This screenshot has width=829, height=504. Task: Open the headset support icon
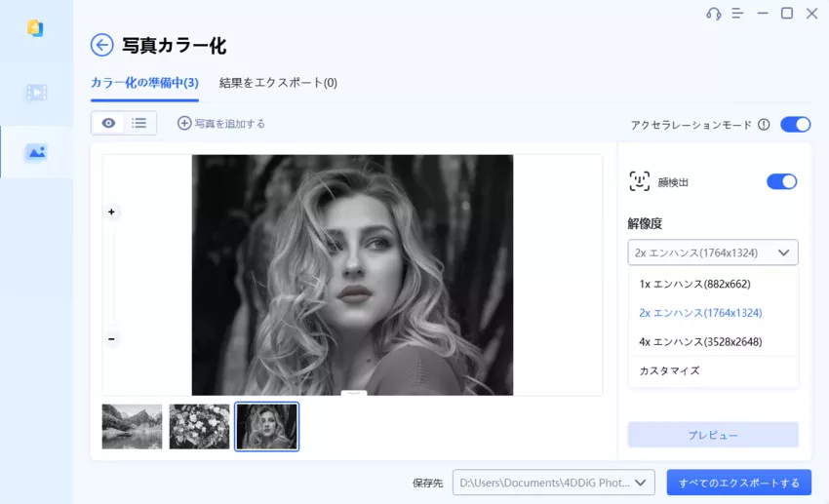coord(713,14)
